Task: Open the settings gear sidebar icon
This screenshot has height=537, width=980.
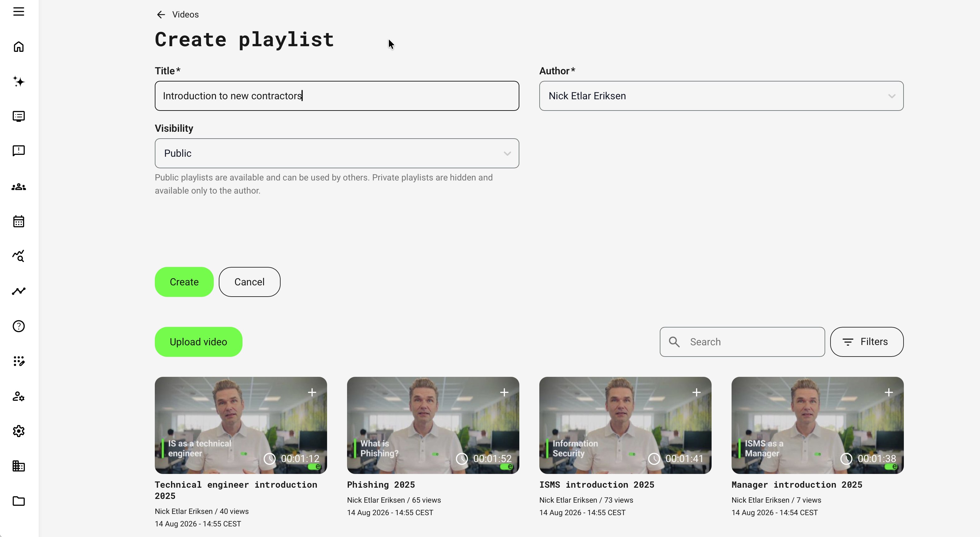Action: [x=19, y=431]
